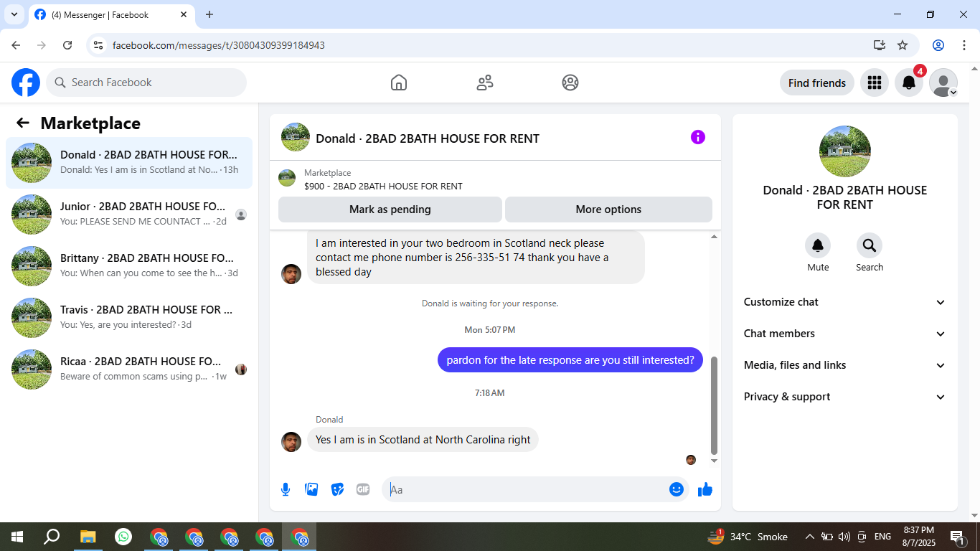Open File Explorer from taskbar
This screenshot has width=980, height=551.
click(88, 537)
